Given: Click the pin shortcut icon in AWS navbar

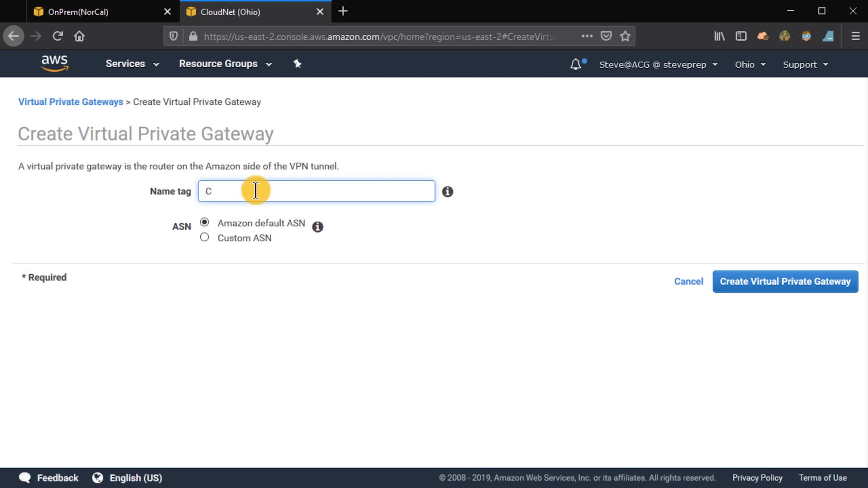Looking at the screenshot, I should [297, 64].
